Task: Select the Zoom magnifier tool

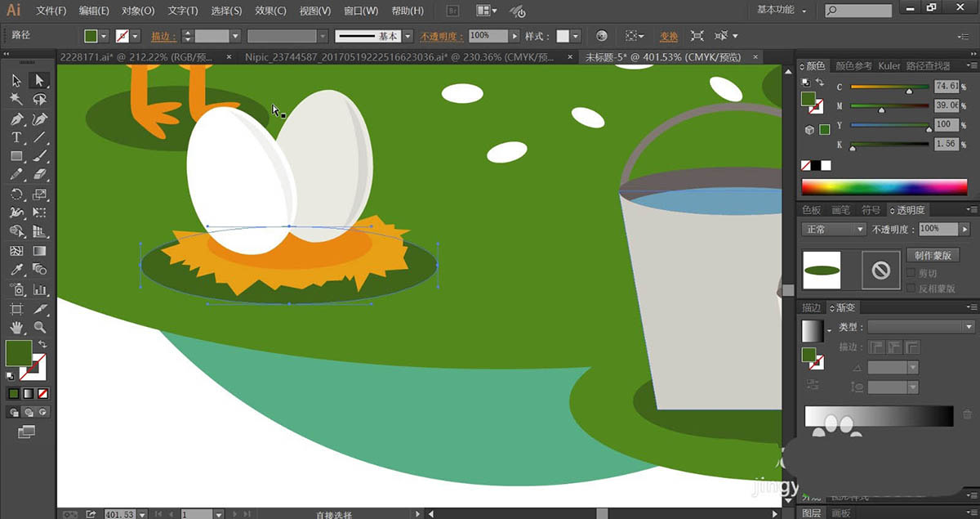Action: coord(39,327)
